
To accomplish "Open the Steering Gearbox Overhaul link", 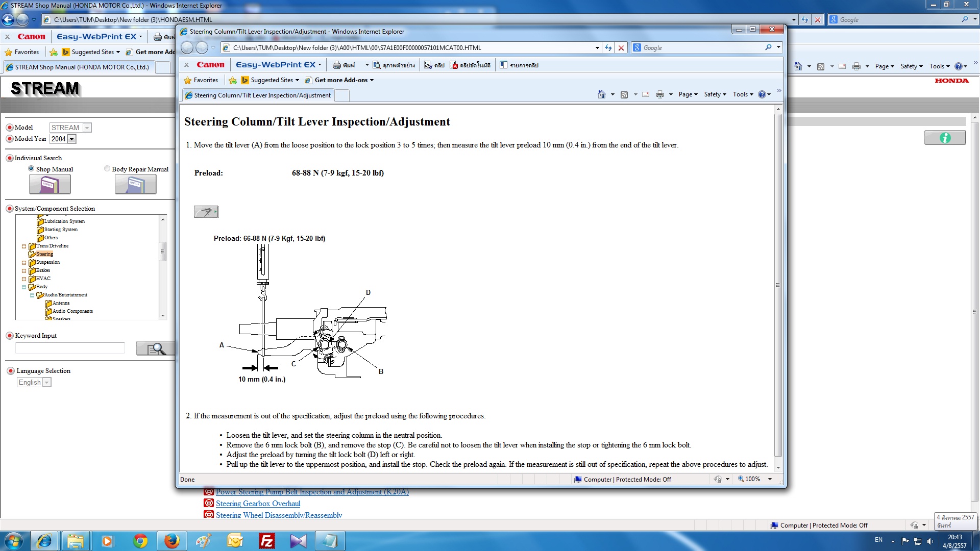I will point(258,504).
